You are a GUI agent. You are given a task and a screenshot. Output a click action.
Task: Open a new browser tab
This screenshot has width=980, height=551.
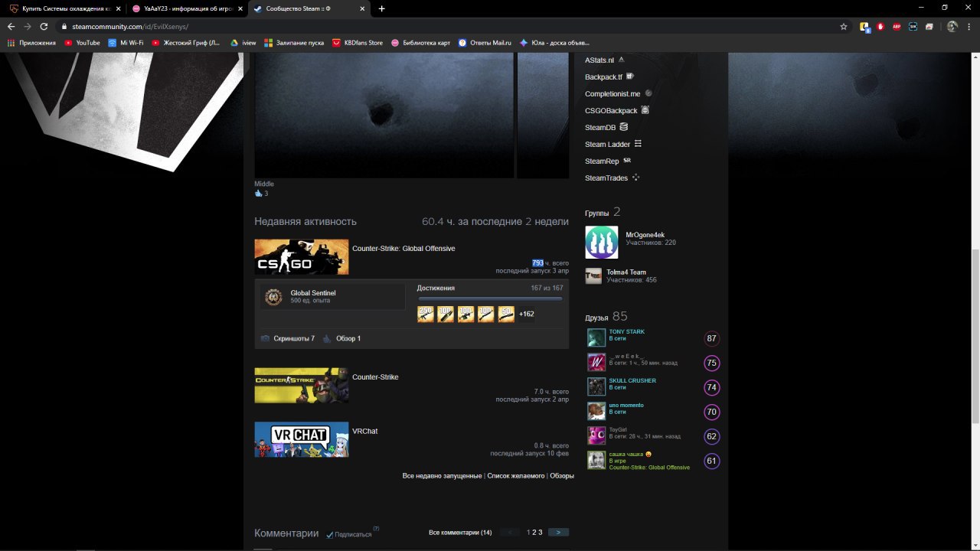coord(381,8)
